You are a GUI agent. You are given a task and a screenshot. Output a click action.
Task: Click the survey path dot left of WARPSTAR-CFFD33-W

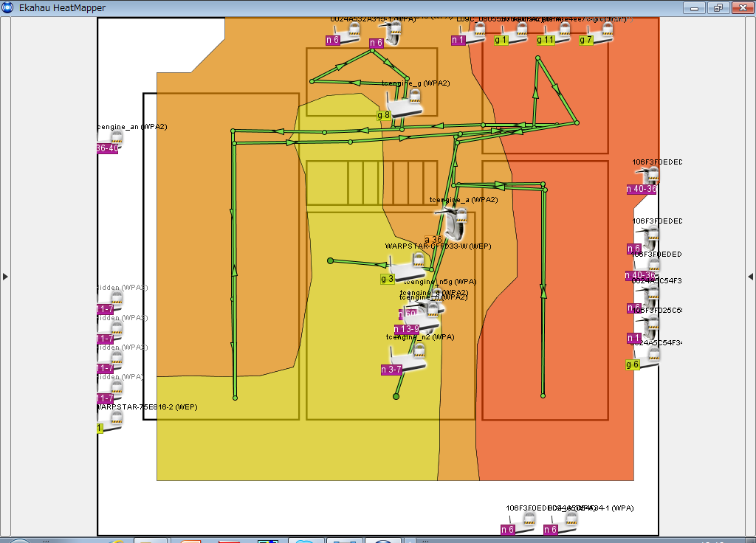(330, 260)
